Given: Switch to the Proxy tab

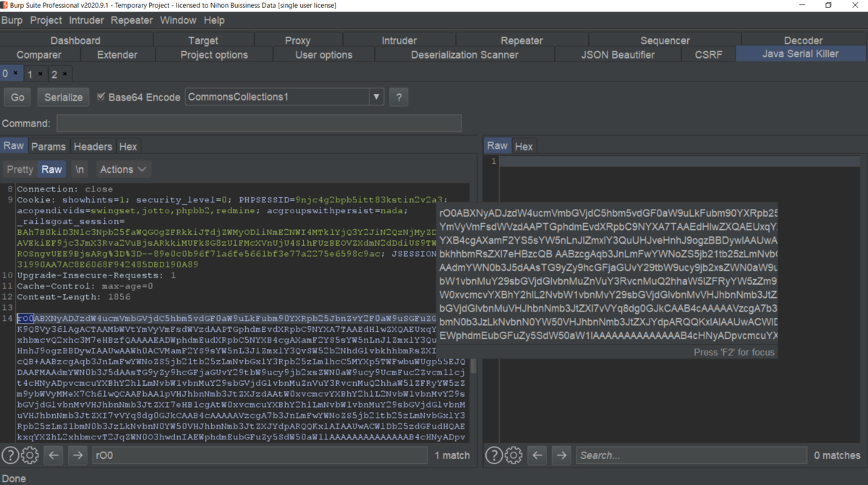Looking at the screenshot, I should 297,40.
